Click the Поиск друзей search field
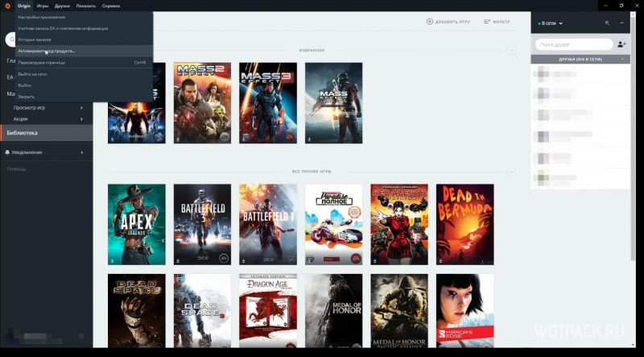The width and height of the screenshot is (644, 357). (x=574, y=44)
